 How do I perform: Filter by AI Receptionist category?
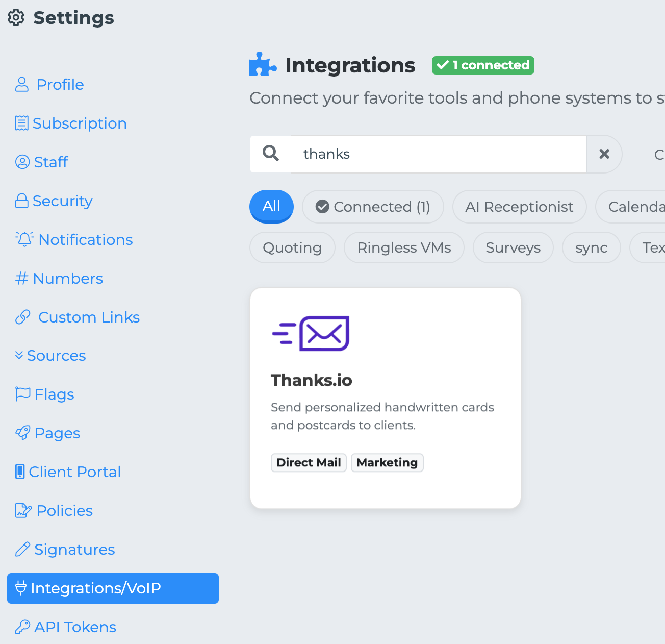coord(519,207)
